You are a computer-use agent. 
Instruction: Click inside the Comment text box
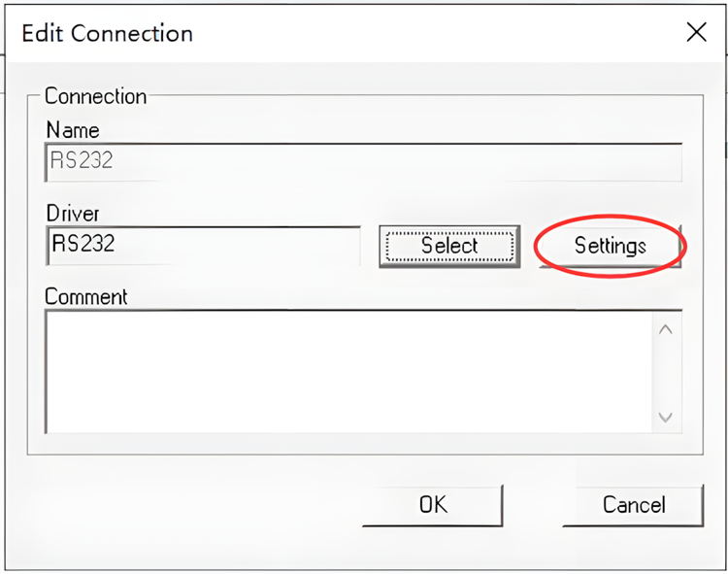click(x=347, y=371)
